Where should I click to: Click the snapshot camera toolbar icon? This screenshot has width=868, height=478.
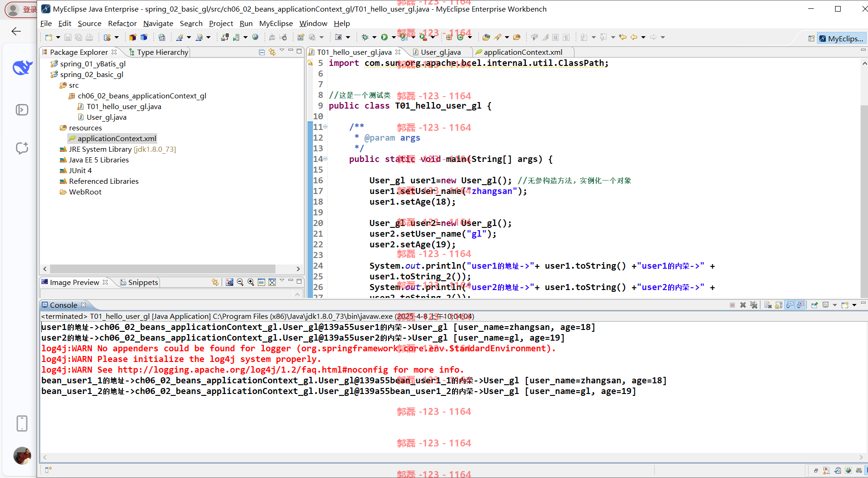pyautogui.click(x=338, y=37)
